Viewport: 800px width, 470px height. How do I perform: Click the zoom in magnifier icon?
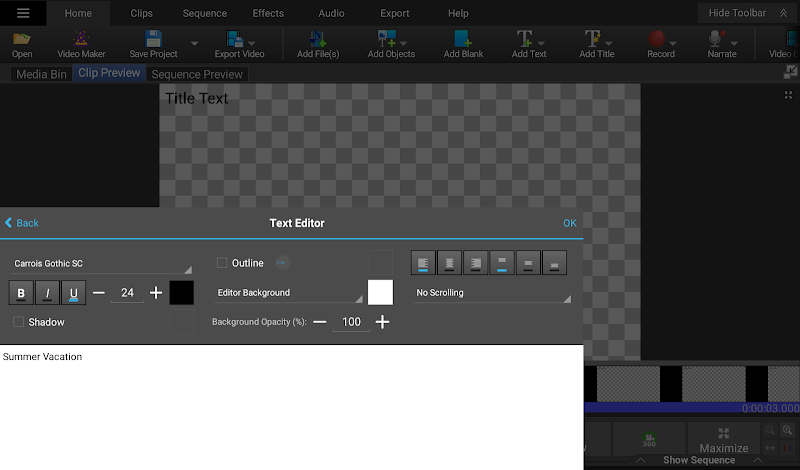(x=788, y=430)
